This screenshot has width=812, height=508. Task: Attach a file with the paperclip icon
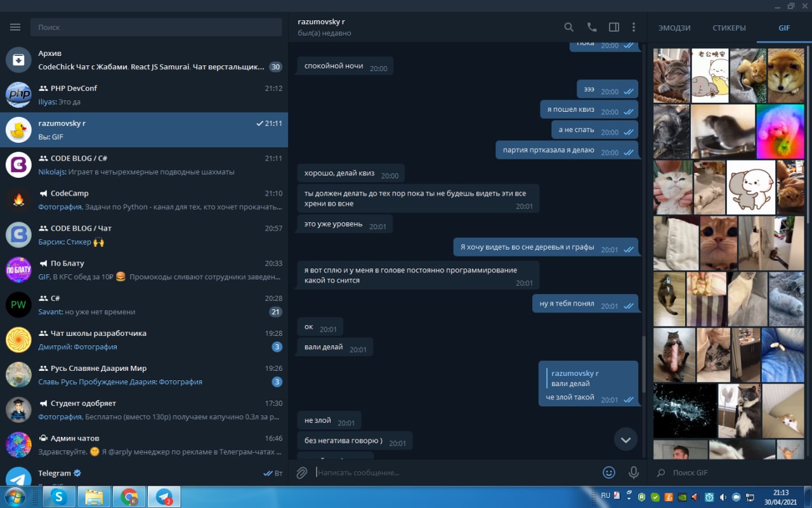click(302, 472)
